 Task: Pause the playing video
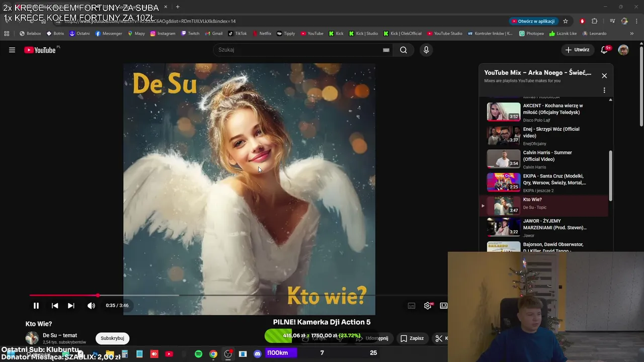pyautogui.click(x=36, y=306)
